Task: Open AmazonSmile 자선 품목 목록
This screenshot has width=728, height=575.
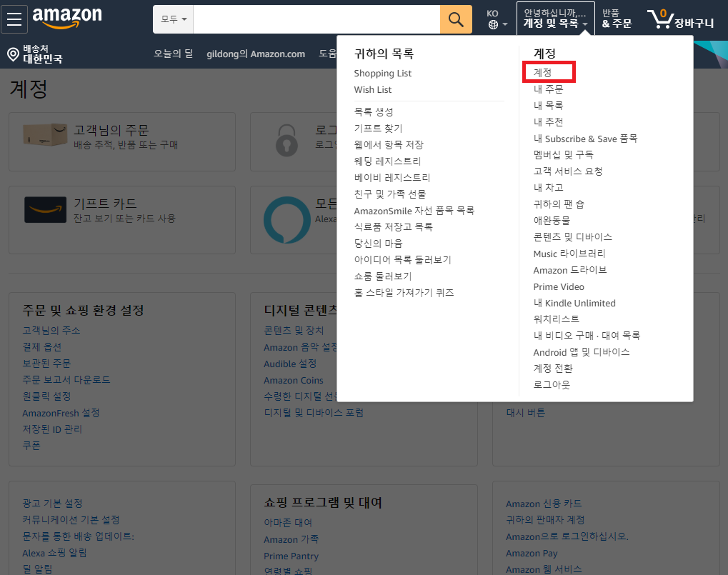Action: 414,211
